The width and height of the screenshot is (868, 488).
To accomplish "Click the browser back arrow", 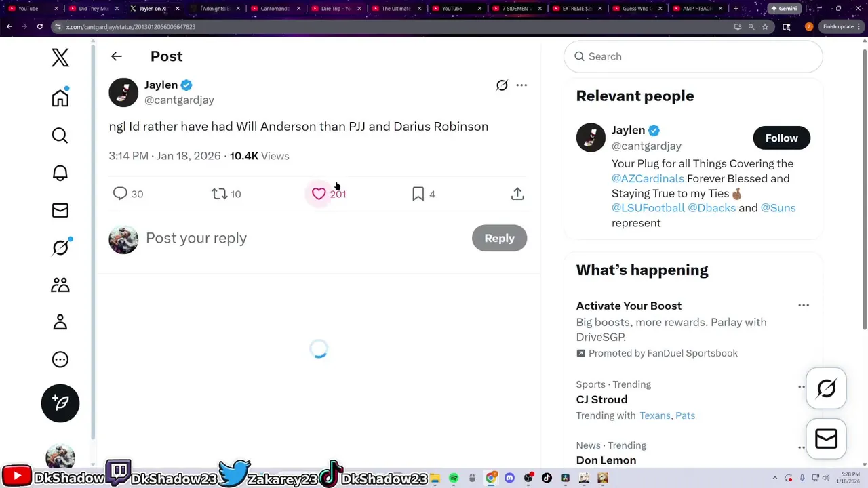I will [x=9, y=26].
